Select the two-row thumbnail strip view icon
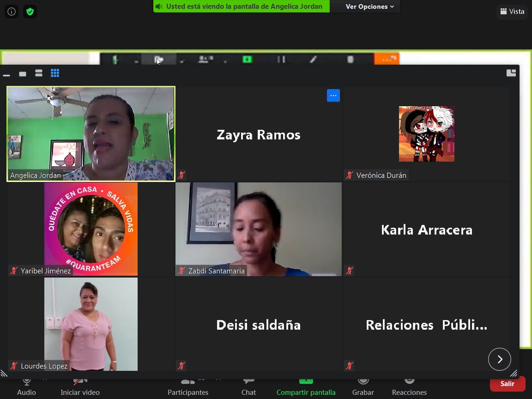Screen dimensions: 532x399 [x=39, y=73]
